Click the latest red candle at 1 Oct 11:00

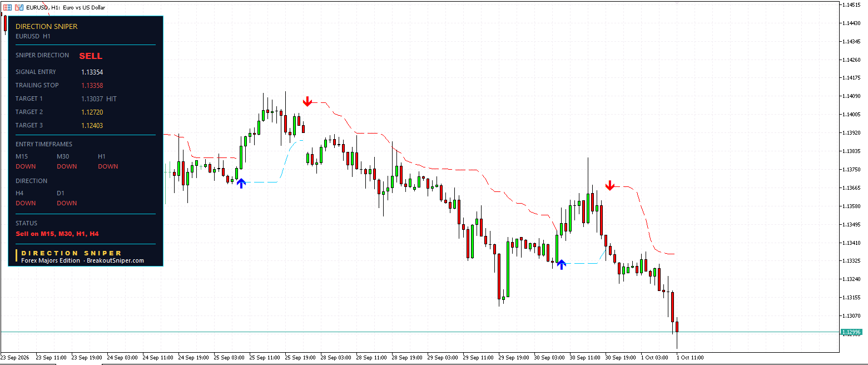click(677, 327)
